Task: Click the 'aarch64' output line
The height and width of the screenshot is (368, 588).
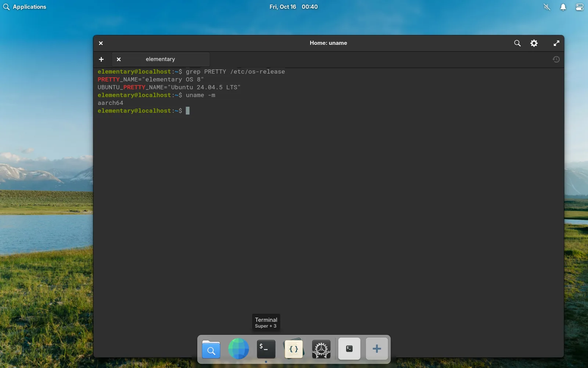Action: point(111,103)
